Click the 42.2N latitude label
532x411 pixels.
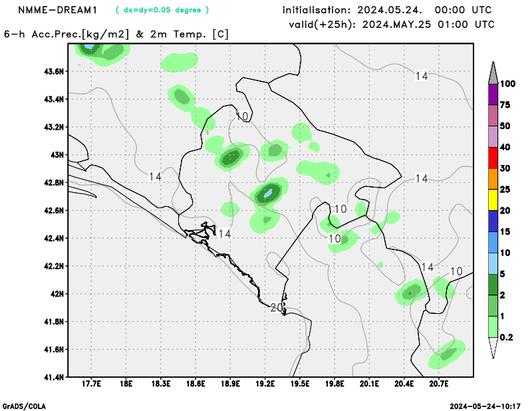click(x=54, y=266)
